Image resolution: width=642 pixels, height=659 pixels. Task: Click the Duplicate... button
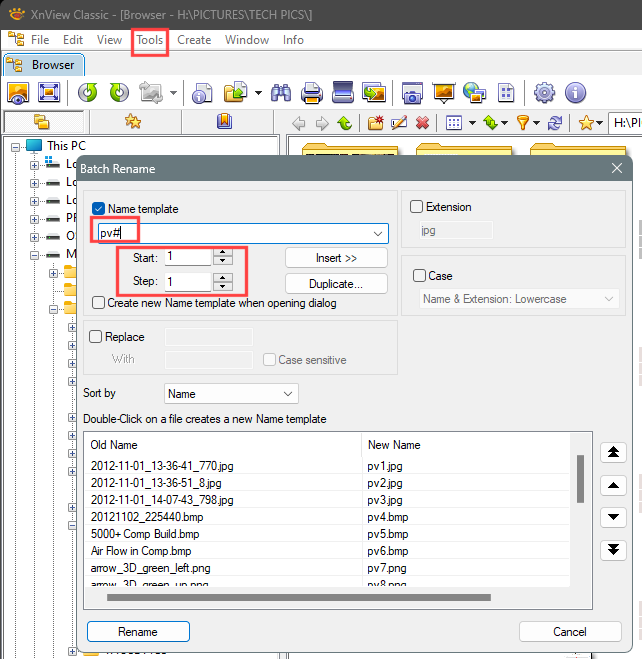click(x=336, y=284)
